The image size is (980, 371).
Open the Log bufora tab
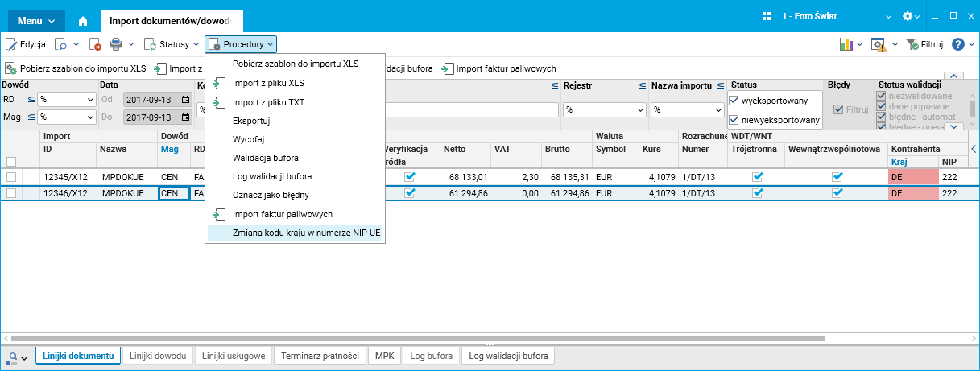click(432, 356)
